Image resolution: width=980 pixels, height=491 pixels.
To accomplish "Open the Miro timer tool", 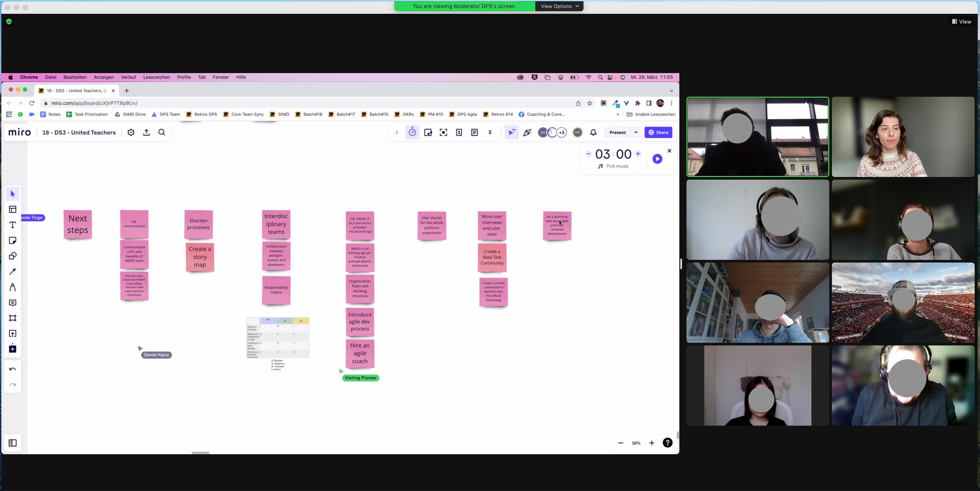I will click(x=412, y=132).
